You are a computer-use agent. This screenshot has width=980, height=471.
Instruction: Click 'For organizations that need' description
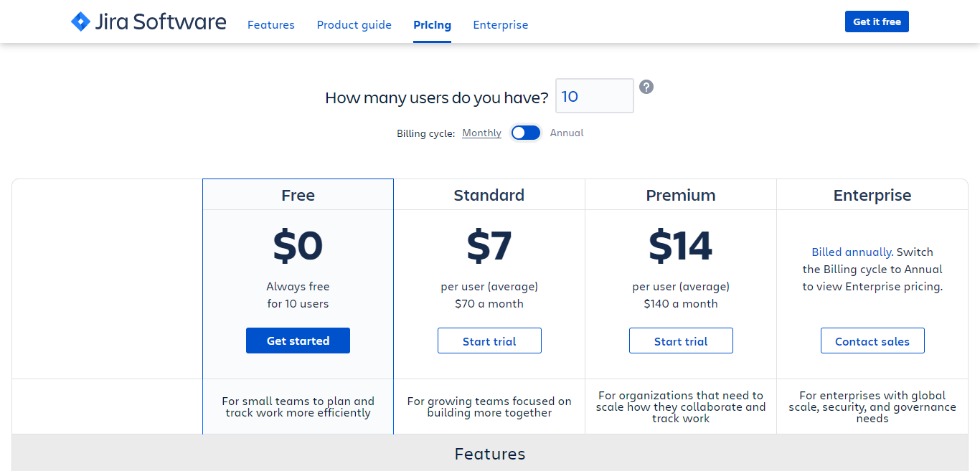point(681,407)
